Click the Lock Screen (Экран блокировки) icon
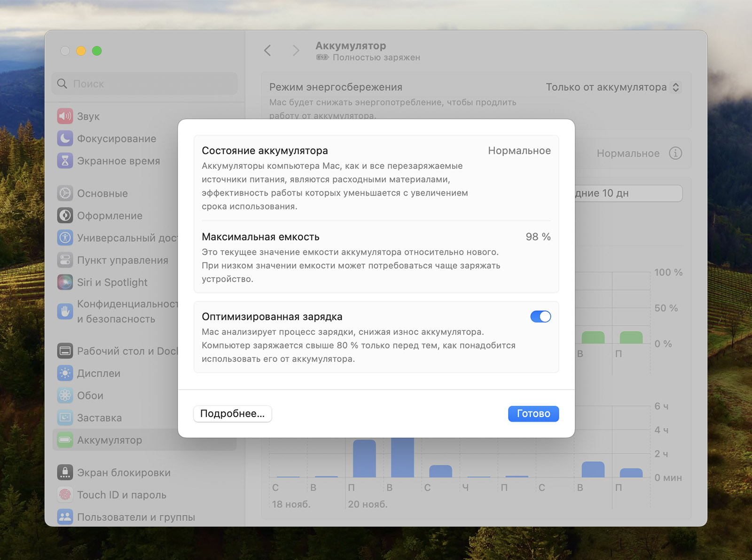752x560 pixels. pos(65,473)
